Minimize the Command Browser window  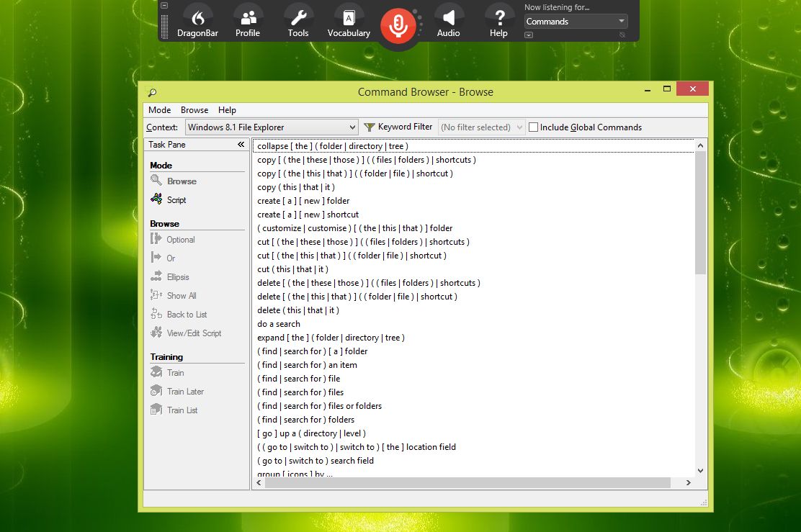click(648, 89)
